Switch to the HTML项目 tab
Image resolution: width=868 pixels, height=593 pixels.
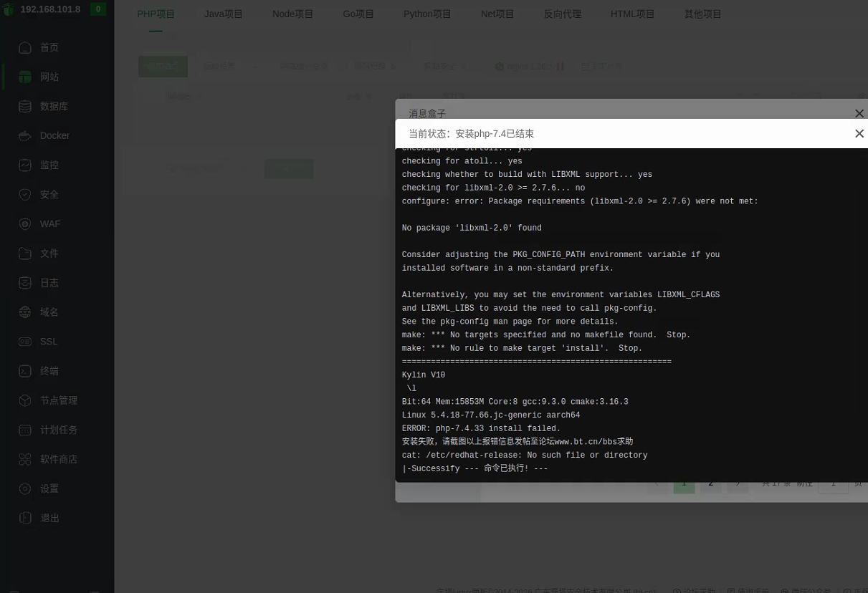click(x=632, y=14)
